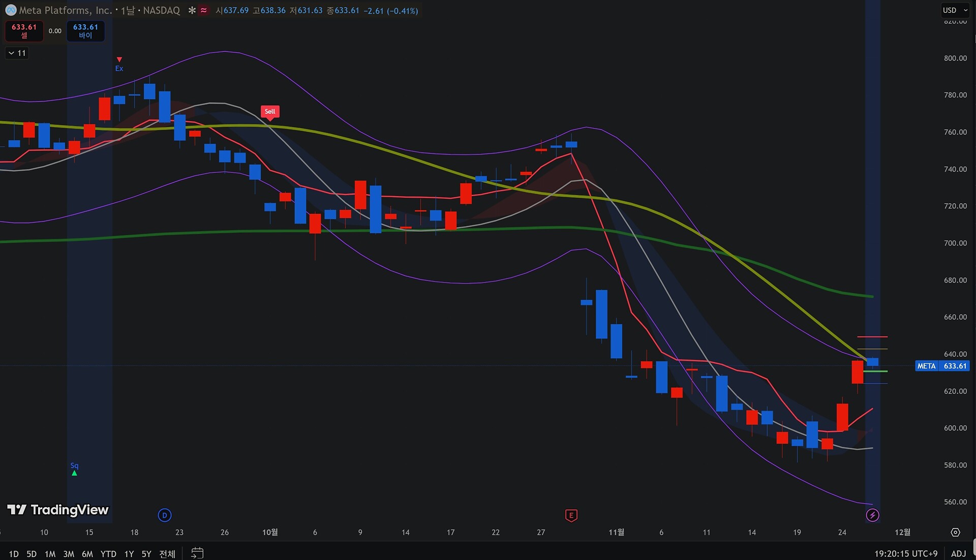Click the dividend D marker icon
Image resolution: width=976 pixels, height=560 pixels.
pos(164,515)
